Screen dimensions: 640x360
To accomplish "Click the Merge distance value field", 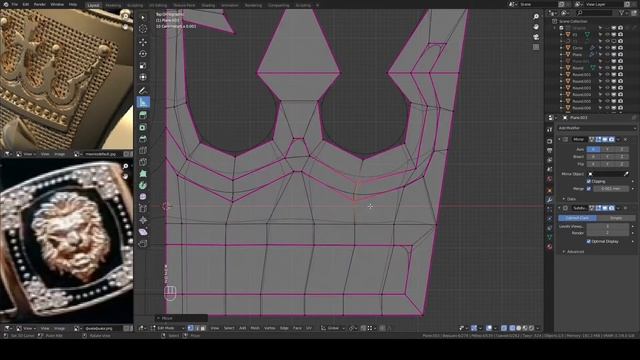I will tap(611, 189).
